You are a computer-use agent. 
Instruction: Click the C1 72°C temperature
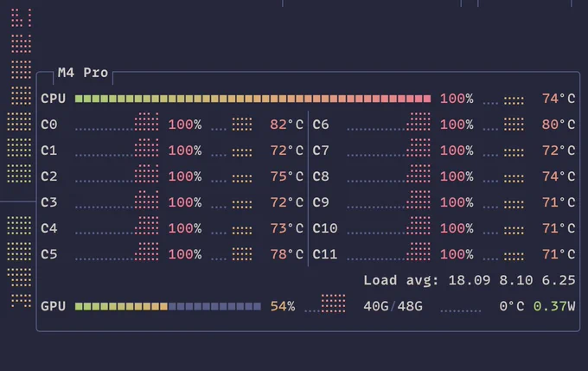(x=286, y=150)
